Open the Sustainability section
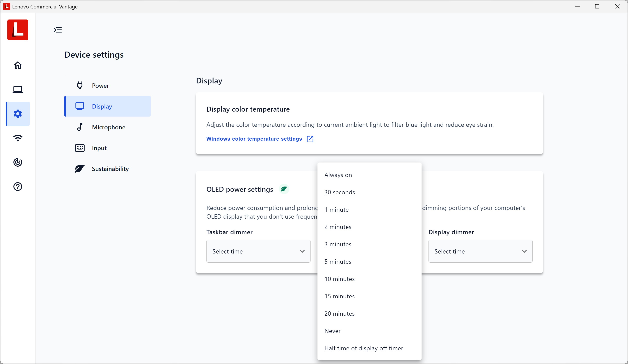Image resolution: width=628 pixels, height=364 pixels. coord(110,169)
